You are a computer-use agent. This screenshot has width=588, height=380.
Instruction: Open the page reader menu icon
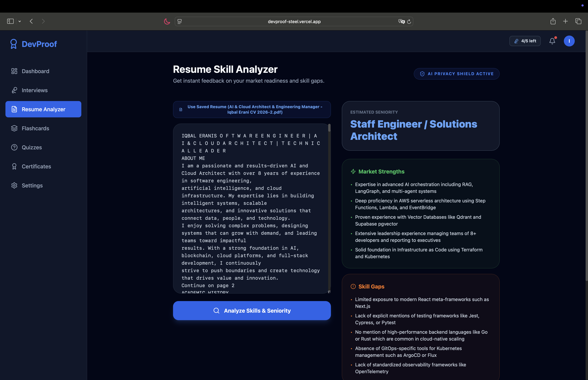point(180,21)
